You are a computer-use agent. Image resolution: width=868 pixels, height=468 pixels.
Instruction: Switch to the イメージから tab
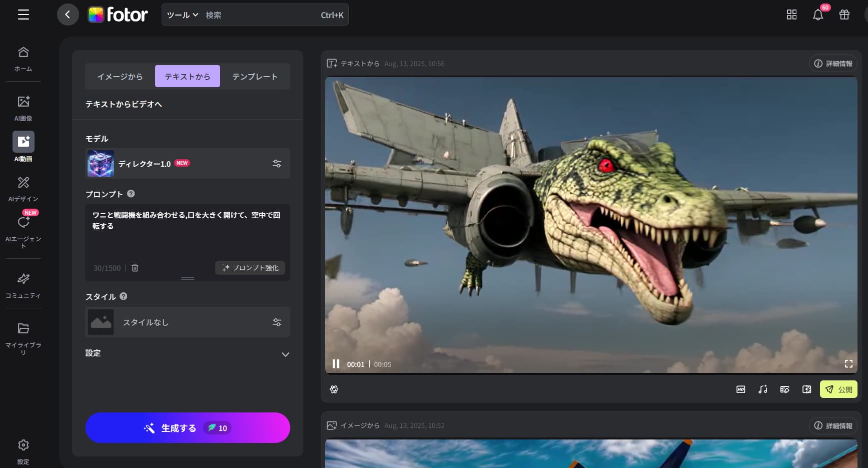(119, 76)
